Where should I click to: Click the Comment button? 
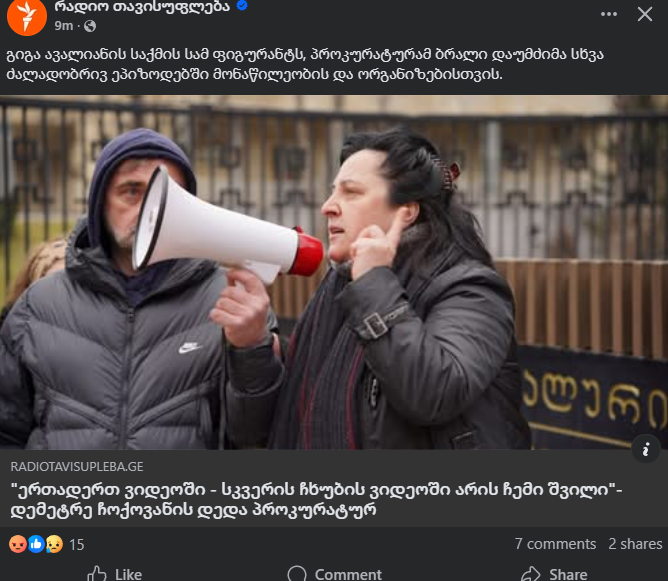335,574
